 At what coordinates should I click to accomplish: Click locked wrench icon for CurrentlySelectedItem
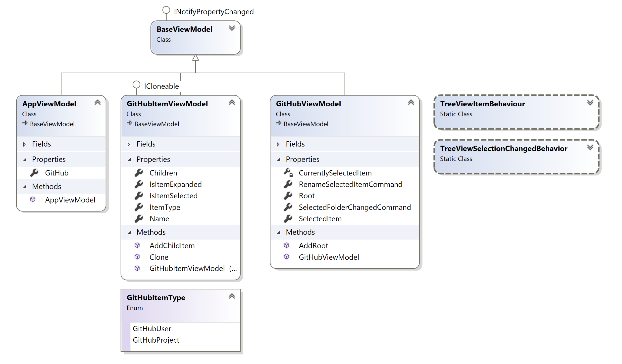coord(288,172)
